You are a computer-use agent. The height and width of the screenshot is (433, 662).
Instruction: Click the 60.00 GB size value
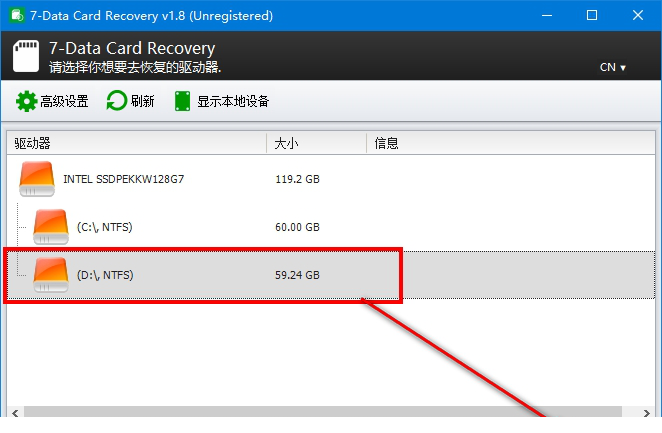pos(297,227)
